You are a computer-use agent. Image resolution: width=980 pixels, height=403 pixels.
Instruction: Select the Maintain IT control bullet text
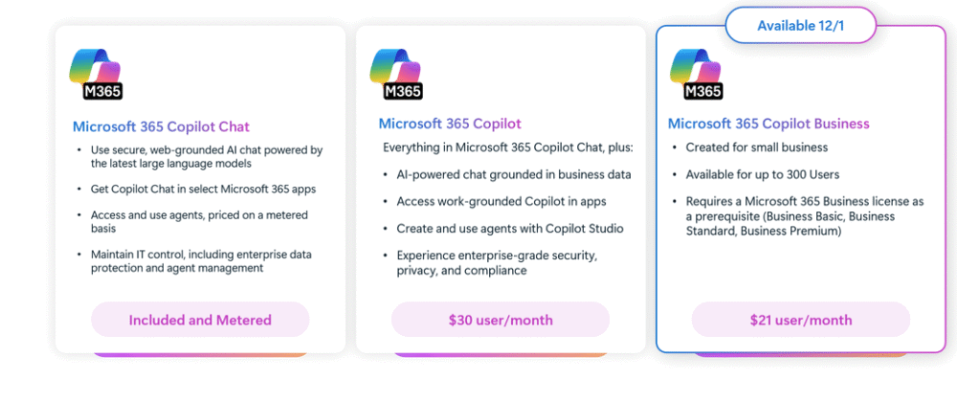tap(201, 260)
